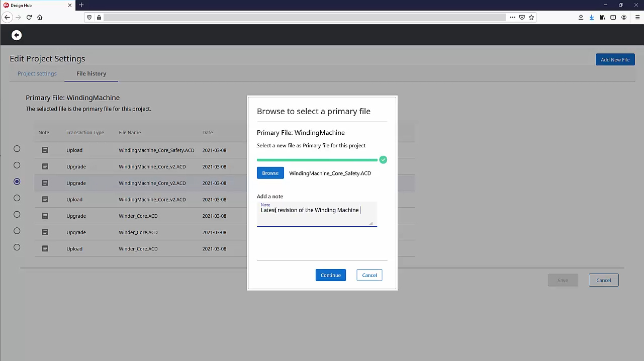
Task: Open the Firefox hamburger menu
Action: click(x=637, y=17)
